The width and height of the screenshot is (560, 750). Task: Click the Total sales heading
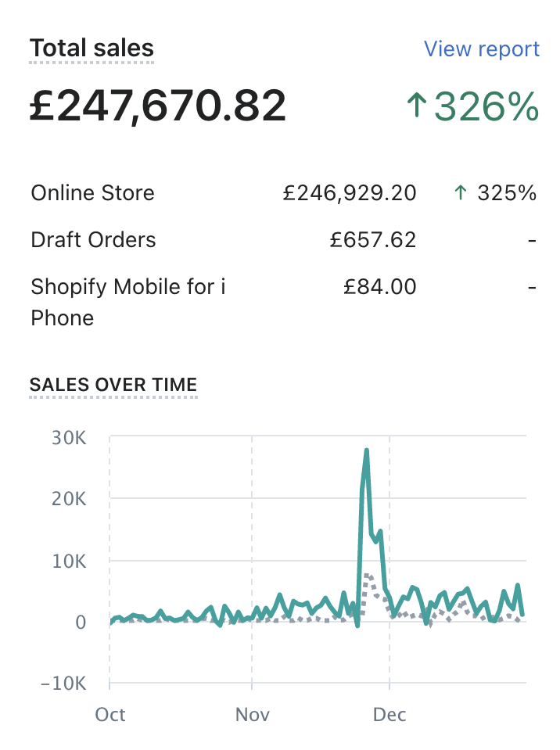tap(92, 48)
